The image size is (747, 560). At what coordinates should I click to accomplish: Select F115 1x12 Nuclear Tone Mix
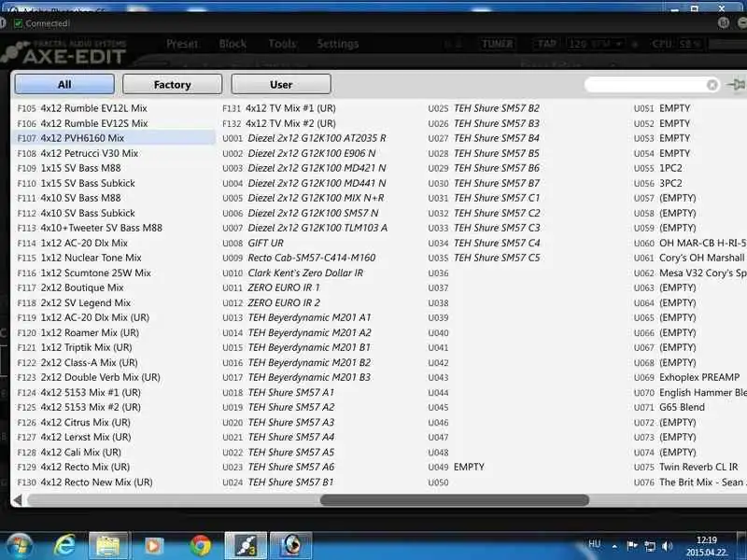[113, 258]
